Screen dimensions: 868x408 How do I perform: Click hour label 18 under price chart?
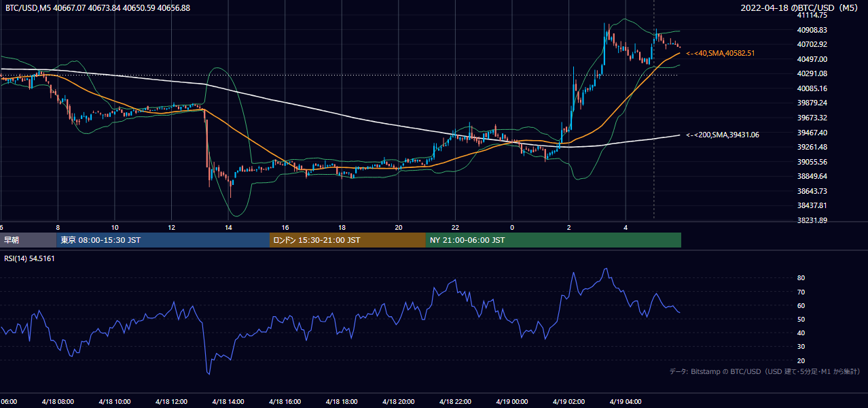(x=342, y=227)
